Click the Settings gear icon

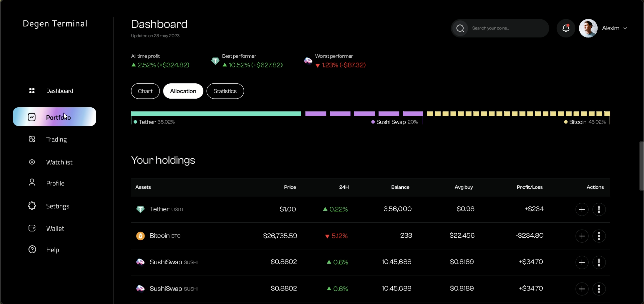pos(32,206)
